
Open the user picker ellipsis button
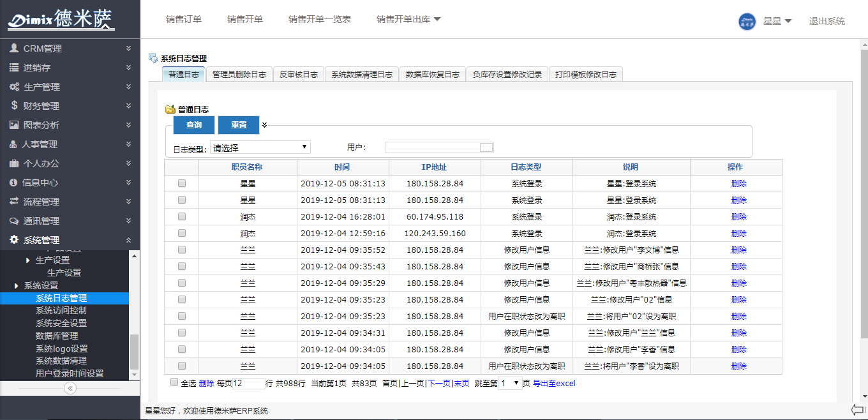[486, 147]
